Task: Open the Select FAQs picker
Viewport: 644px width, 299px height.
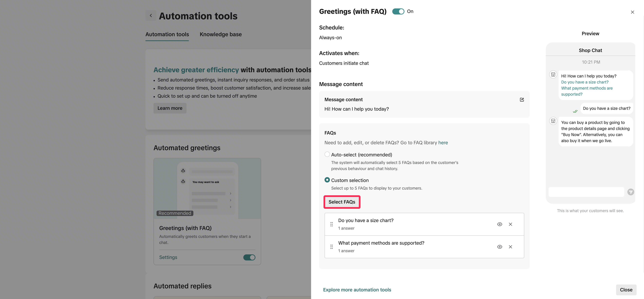Action: click(342, 202)
